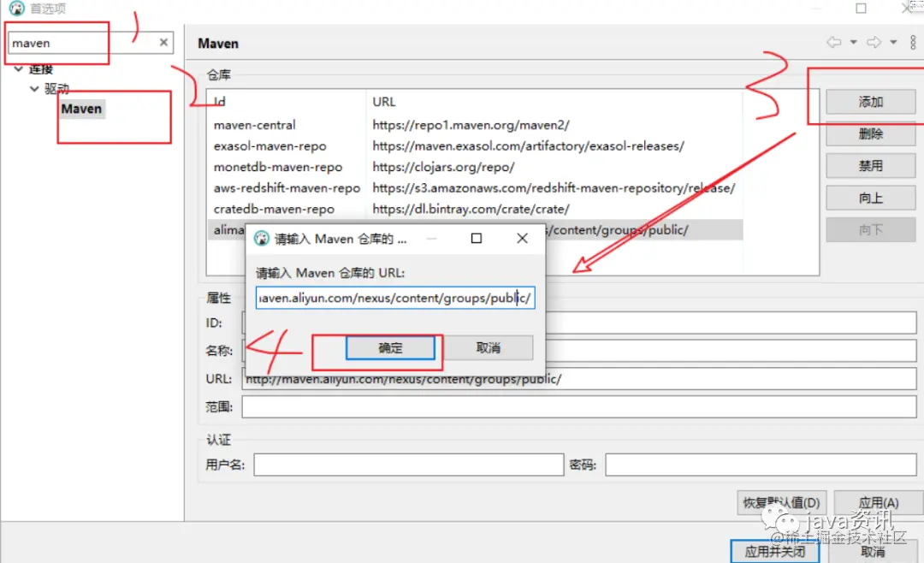The height and width of the screenshot is (563, 924).
Task: Select the monetdb-maven-repo row
Action: point(474,167)
